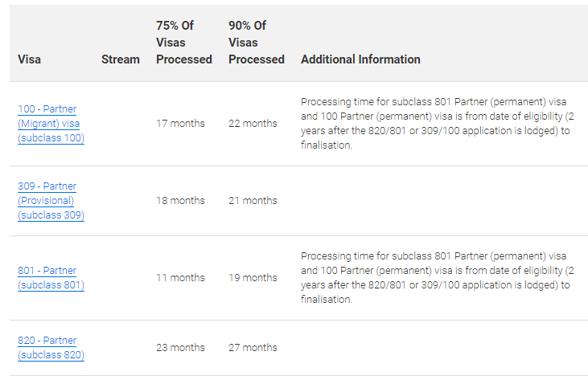Select the 22 months cell for subclass 100
The height and width of the screenshot is (376, 588).
coord(253,124)
